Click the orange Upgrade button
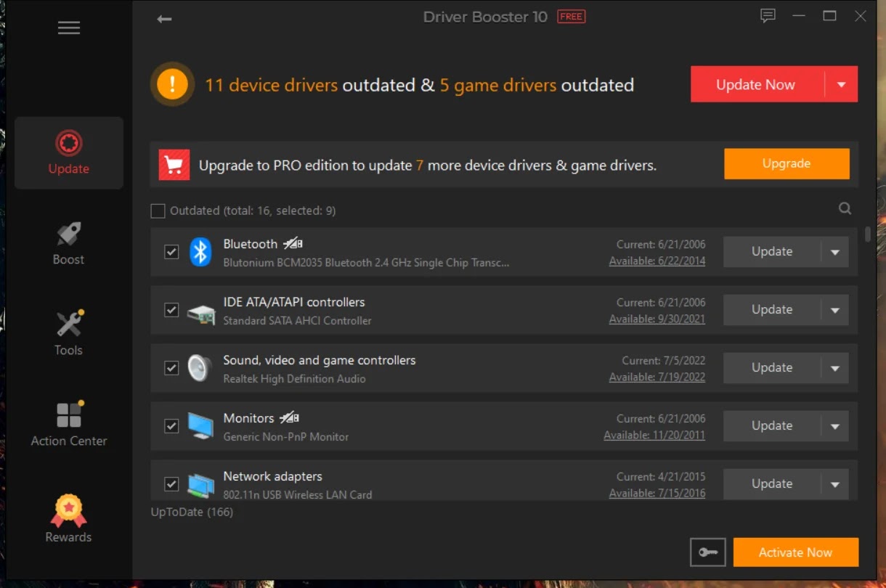Viewport: 886px width, 588px height. [x=787, y=164]
